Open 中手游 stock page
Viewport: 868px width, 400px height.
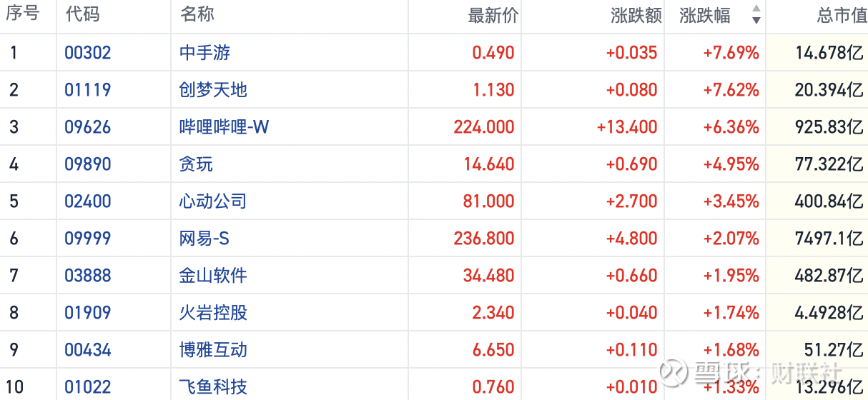point(204,53)
